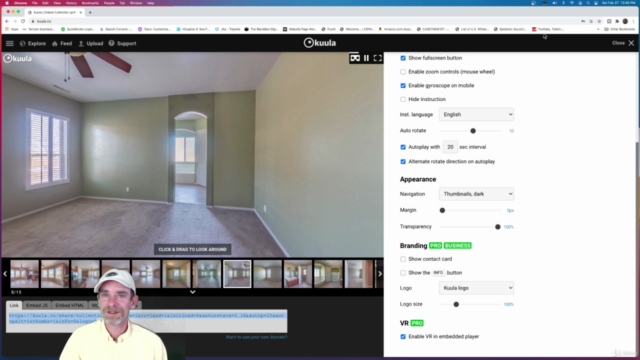
Task: Open the Verizon business bookmark
Action: (x=39, y=29)
